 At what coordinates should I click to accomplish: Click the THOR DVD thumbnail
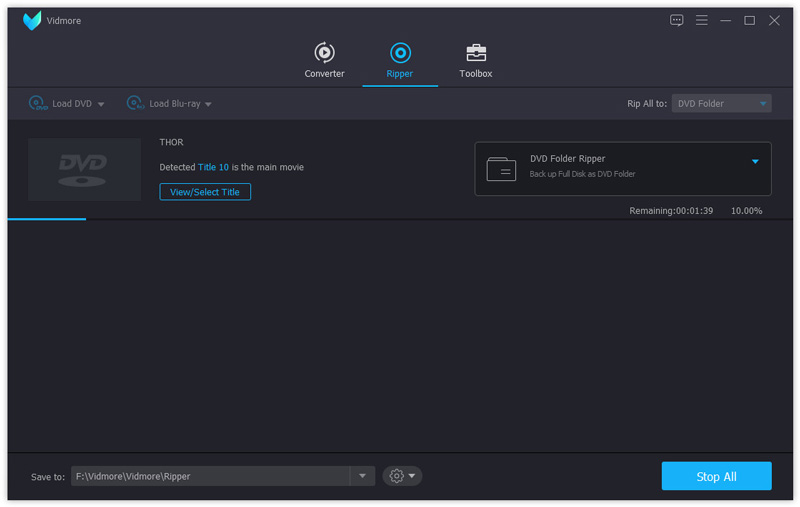(84, 169)
